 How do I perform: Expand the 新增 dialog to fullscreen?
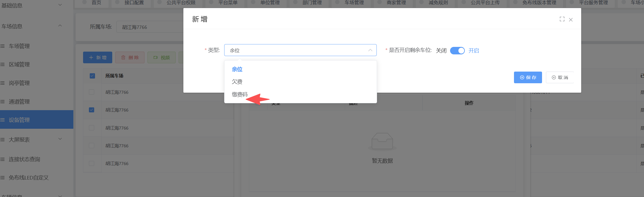(x=562, y=19)
